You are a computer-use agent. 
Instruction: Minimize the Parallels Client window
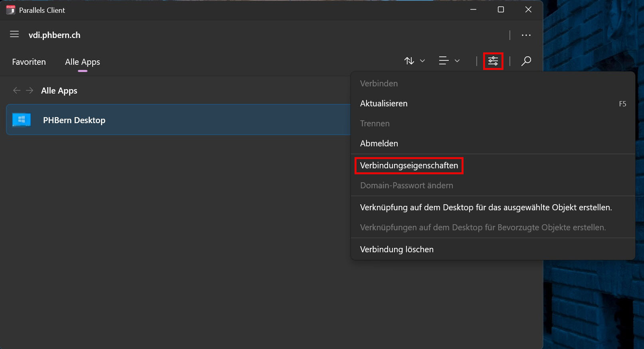click(x=474, y=10)
